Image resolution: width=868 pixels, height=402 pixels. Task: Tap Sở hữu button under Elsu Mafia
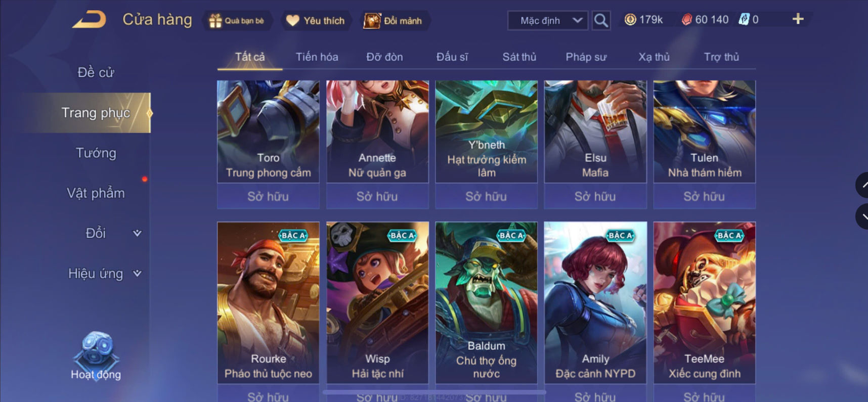(x=595, y=196)
